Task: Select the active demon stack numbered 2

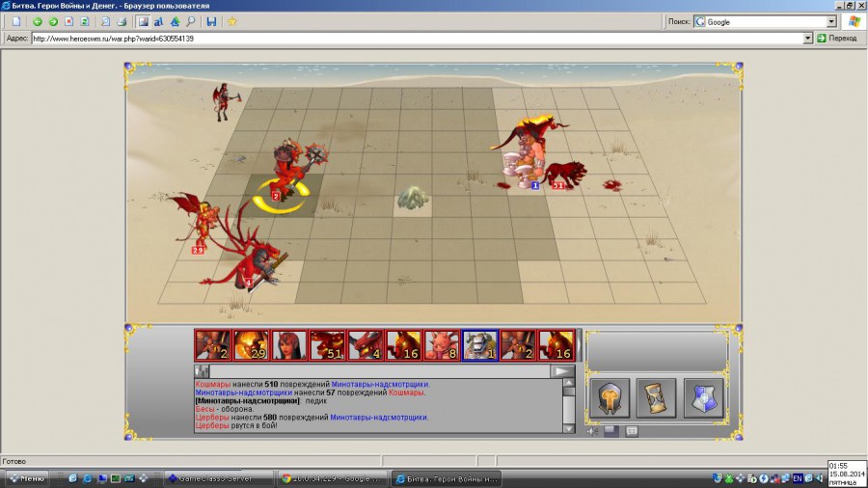Action: [287, 172]
